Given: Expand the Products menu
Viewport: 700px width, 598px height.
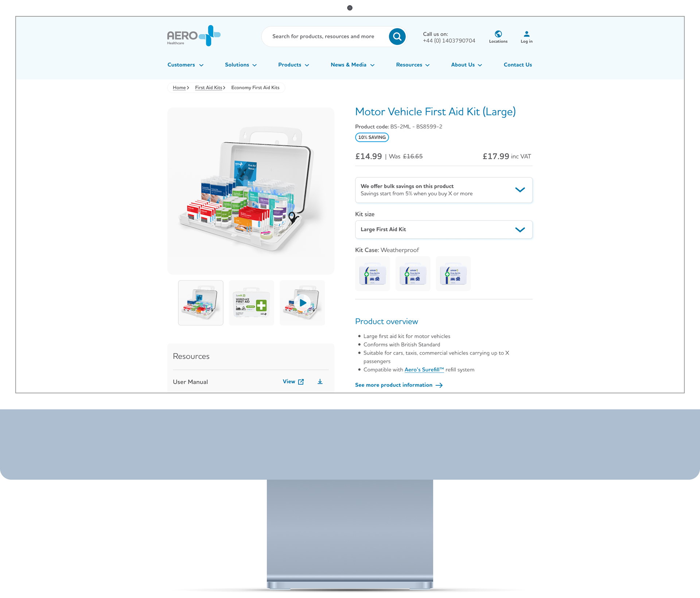Looking at the screenshot, I should click(x=293, y=65).
